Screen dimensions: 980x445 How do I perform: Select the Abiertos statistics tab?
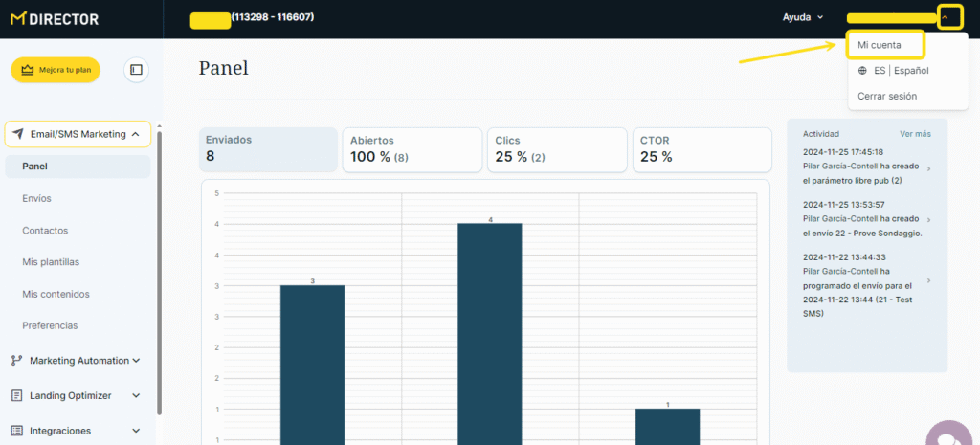[x=412, y=149]
